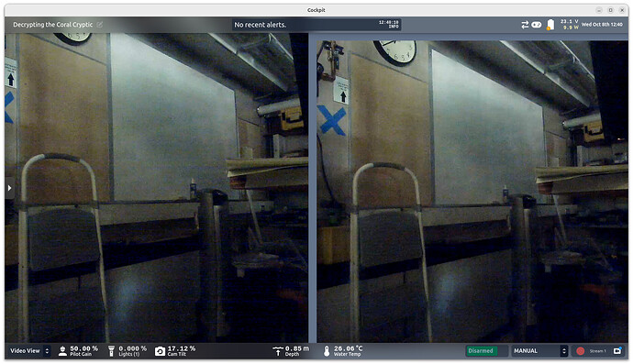Click the 0.000 % Lights (1) value

(x=132, y=348)
